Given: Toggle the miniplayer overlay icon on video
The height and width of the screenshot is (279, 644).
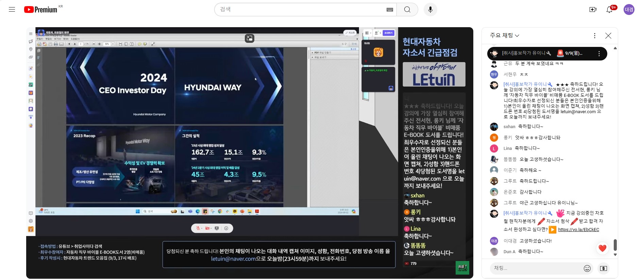Looking at the screenshot, I should click(x=250, y=38).
